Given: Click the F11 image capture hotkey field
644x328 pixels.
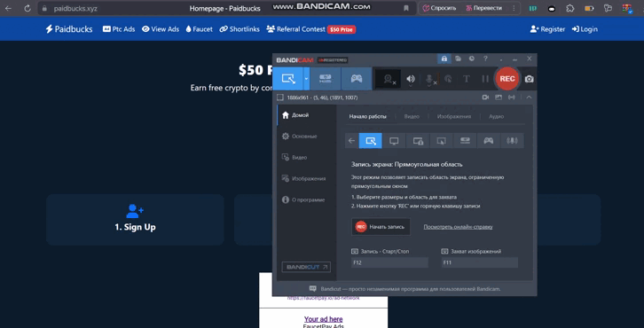Looking at the screenshot, I should (x=479, y=262).
